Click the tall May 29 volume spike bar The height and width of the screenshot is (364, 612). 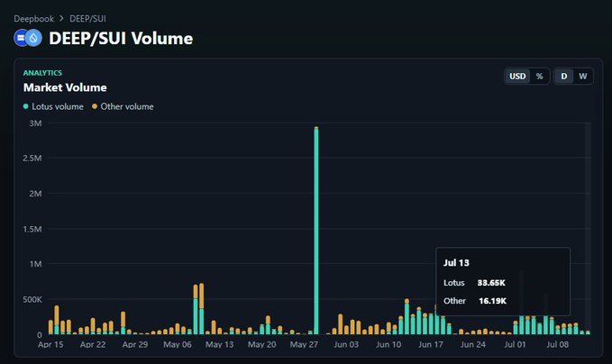(316, 230)
